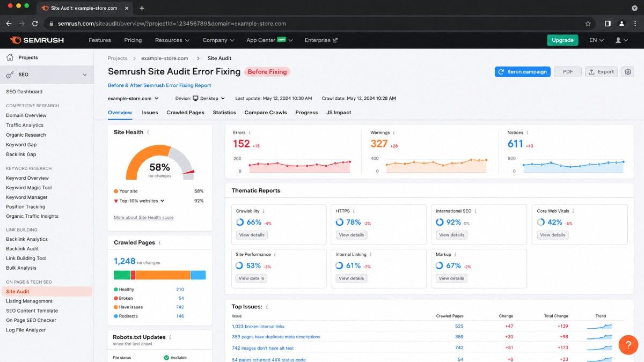Switch to the Statistics tab
The width and height of the screenshot is (644, 362).
click(224, 113)
